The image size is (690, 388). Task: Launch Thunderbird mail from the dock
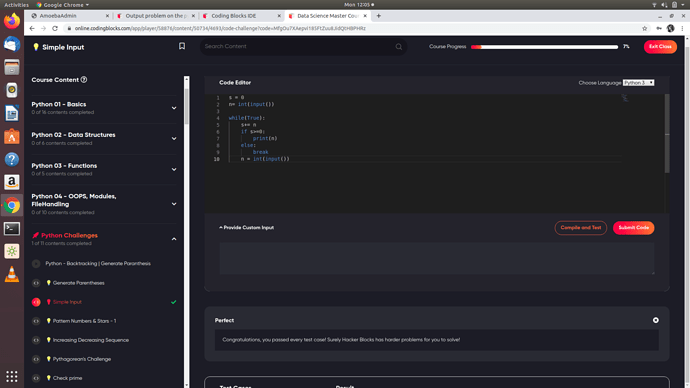12,44
